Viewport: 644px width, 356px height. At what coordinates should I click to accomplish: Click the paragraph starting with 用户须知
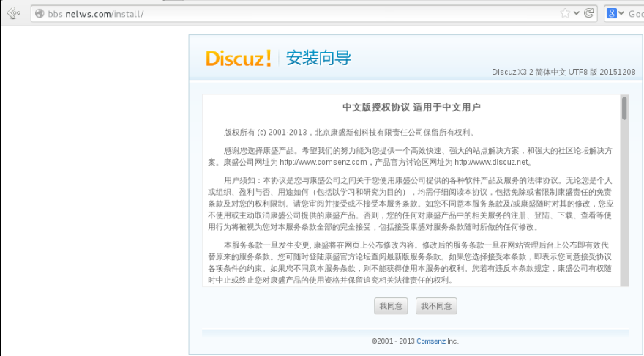[x=411, y=204]
